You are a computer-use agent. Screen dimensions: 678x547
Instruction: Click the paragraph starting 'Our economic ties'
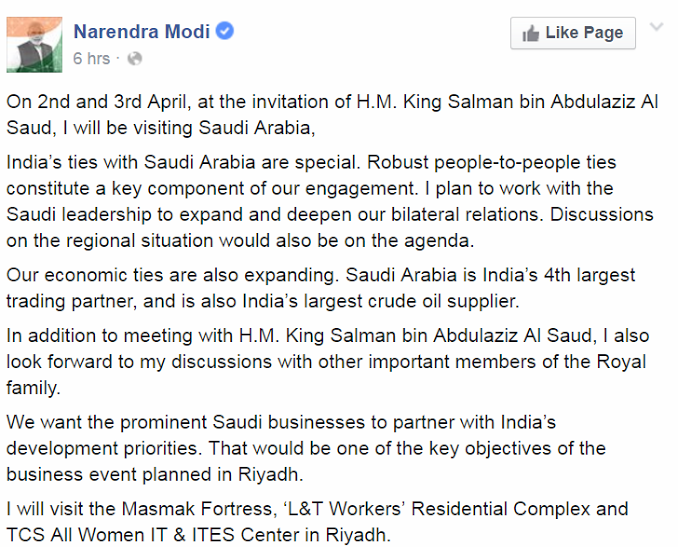321,288
